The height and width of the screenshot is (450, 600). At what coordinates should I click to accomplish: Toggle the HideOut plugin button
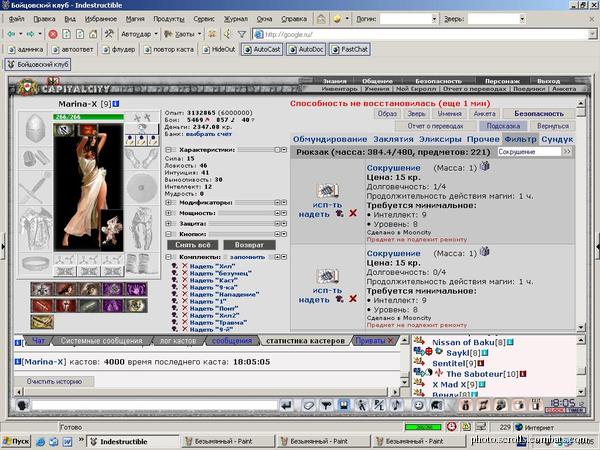point(219,49)
